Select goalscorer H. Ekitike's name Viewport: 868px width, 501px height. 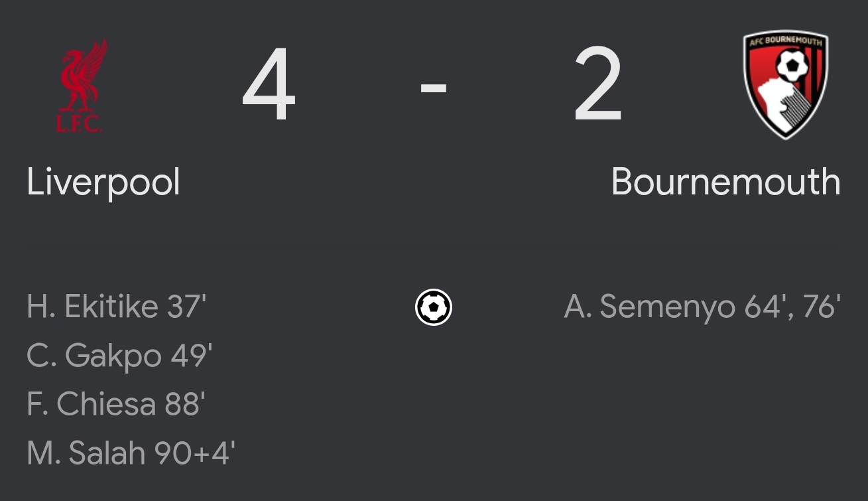pyautogui.click(x=92, y=307)
